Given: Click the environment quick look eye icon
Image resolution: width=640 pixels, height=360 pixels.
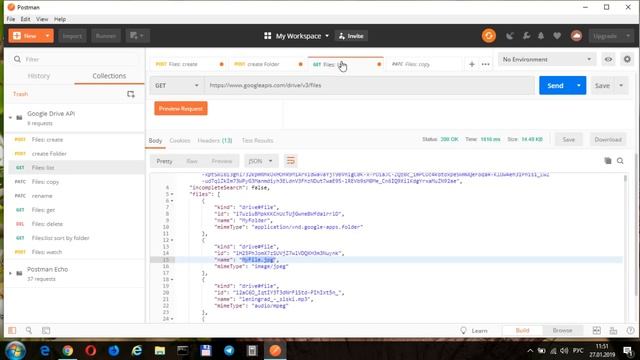Looking at the screenshot, I should pos(608,59).
